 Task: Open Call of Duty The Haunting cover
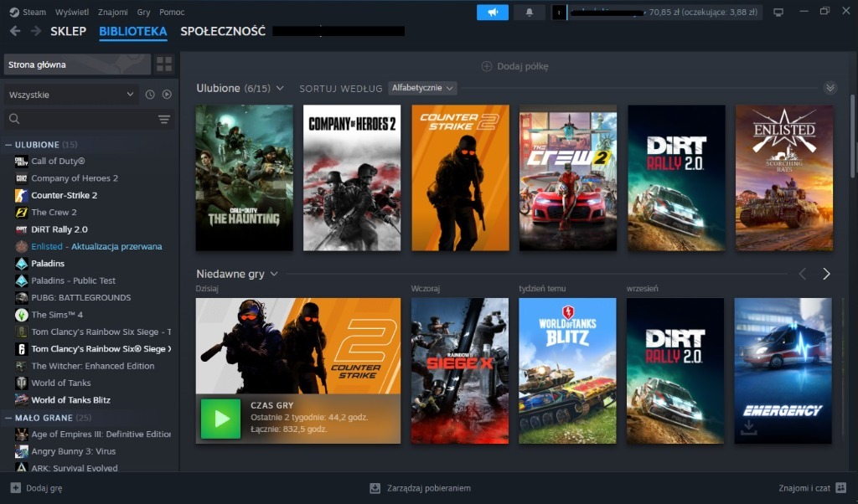coord(244,178)
